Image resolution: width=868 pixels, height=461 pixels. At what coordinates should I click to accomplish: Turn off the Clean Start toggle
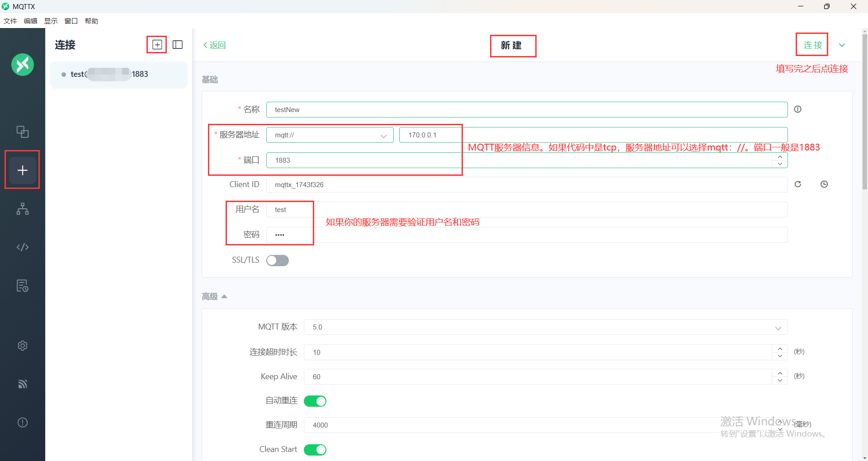click(315, 450)
